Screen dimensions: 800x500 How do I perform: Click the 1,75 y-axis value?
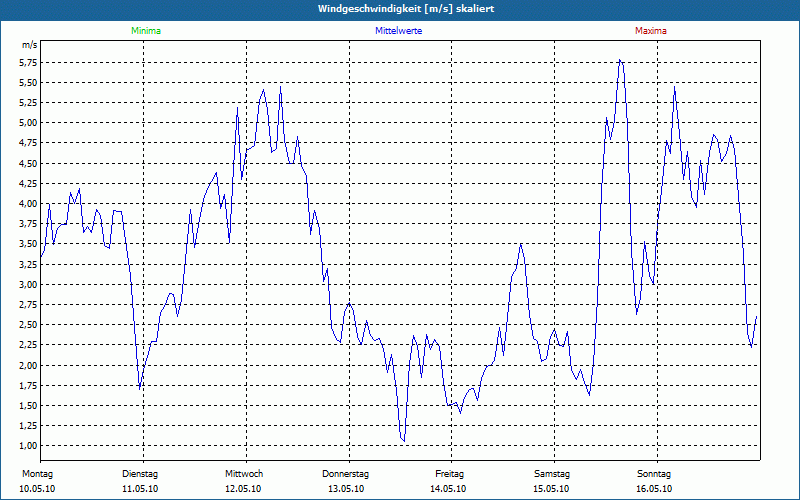(29, 386)
